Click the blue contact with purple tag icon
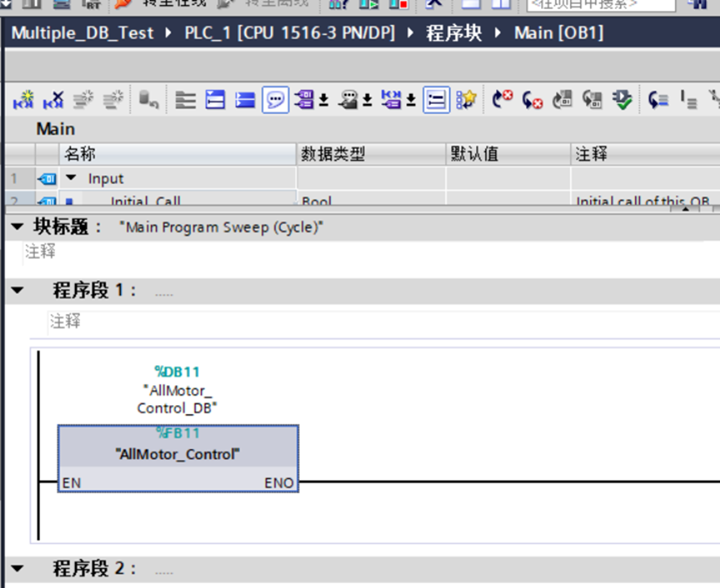This screenshot has height=588, width=720. [x=391, y=100]
